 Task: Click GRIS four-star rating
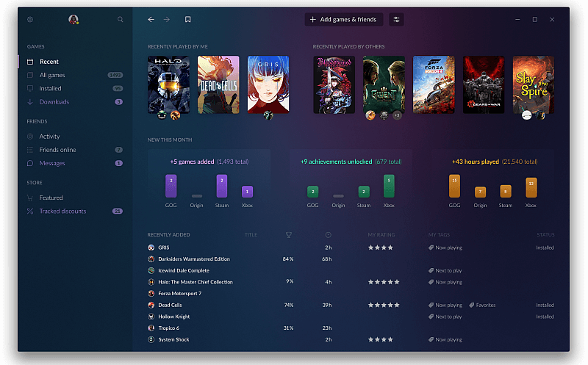click(380, 247)
